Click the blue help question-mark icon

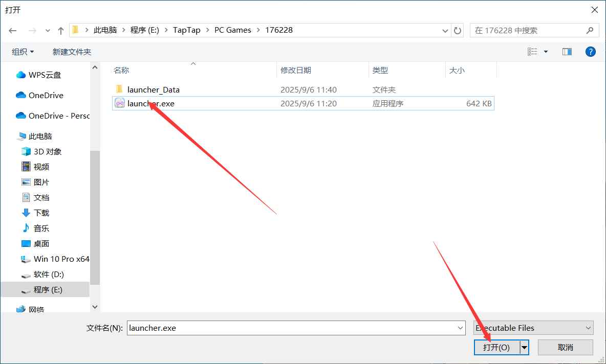590,51
